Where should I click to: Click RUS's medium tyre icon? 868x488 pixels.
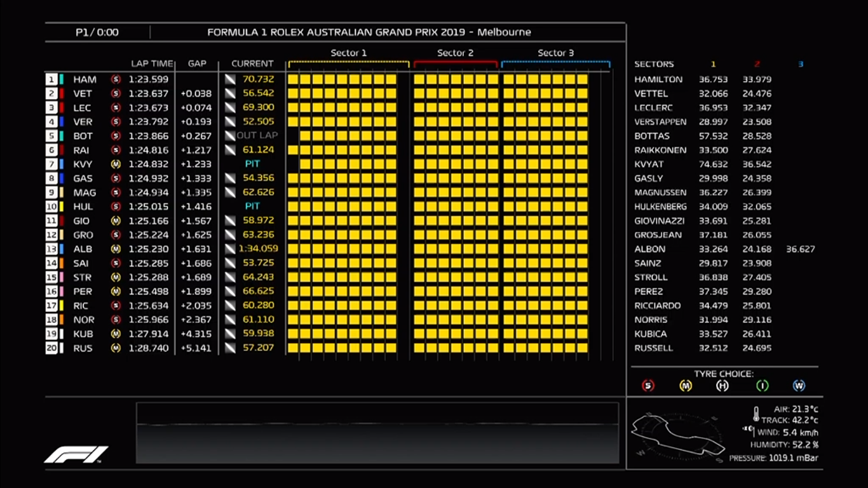pyautogui.click(x=116, y=348)
